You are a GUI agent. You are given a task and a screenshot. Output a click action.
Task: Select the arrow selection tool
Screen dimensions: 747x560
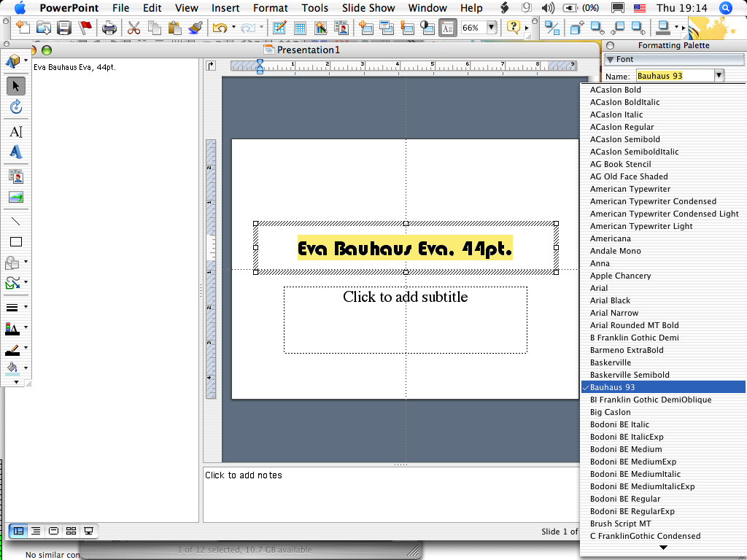coord(16,86)
